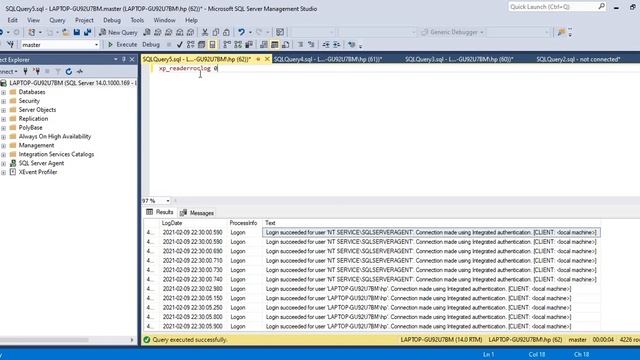This screenshot has width=640, height=360.
Task: Select Results to Grid icon
Action: click(275, 44)
